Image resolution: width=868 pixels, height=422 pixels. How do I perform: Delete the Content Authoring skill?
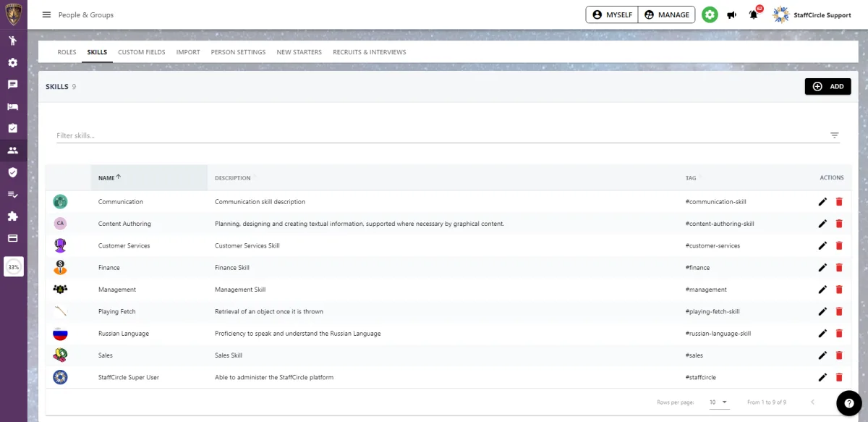pyautogui.click(x=839, y=224)
